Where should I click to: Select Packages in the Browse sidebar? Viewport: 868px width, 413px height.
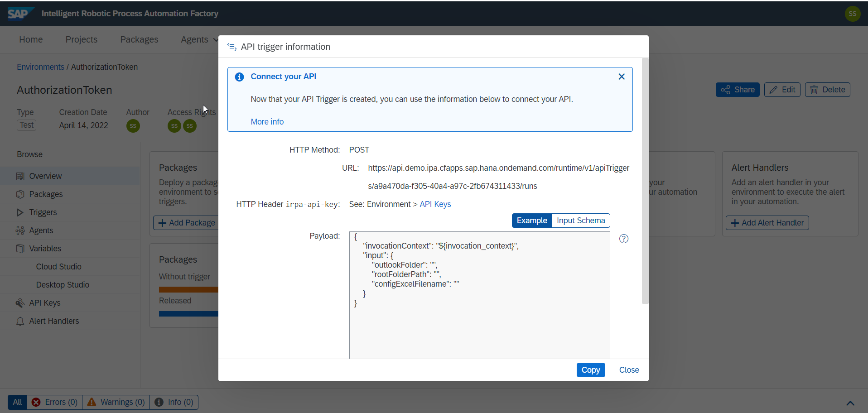(70, 194)
